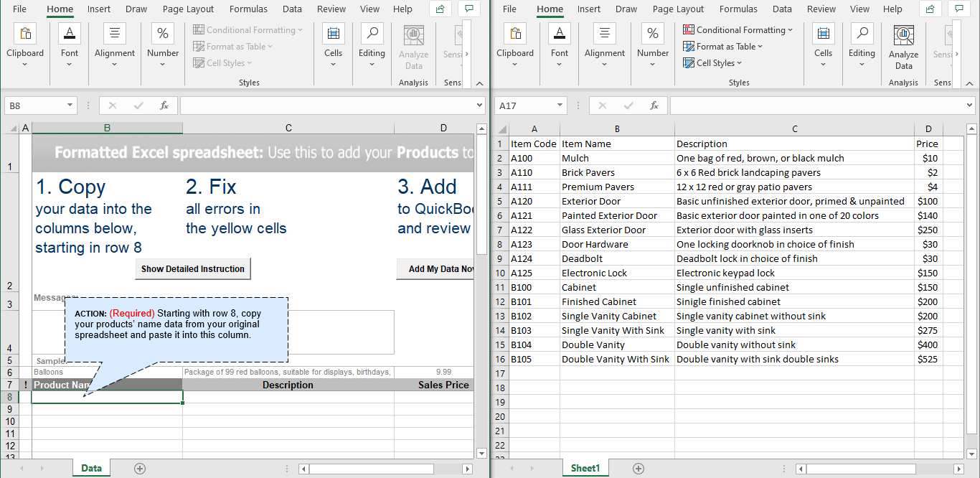Screen dimensions: 980x478
Task: Open Format as Table dropdown in right window
Action: coord(722,46)
